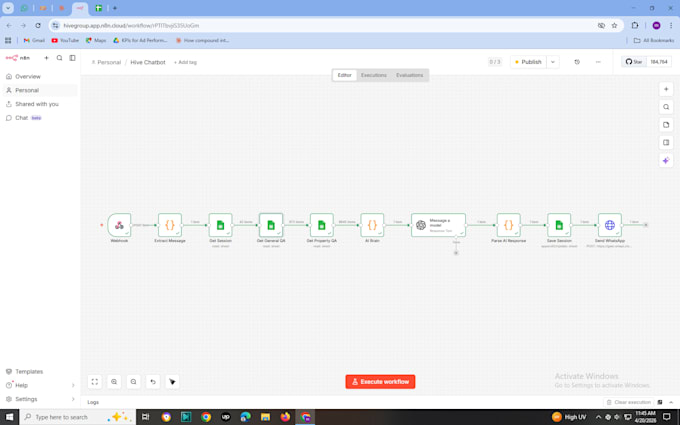This screenshot has height=425, width=680.
Task: Open the Maps bookmark
Action: pyautogui.click(x=96, y=40)
